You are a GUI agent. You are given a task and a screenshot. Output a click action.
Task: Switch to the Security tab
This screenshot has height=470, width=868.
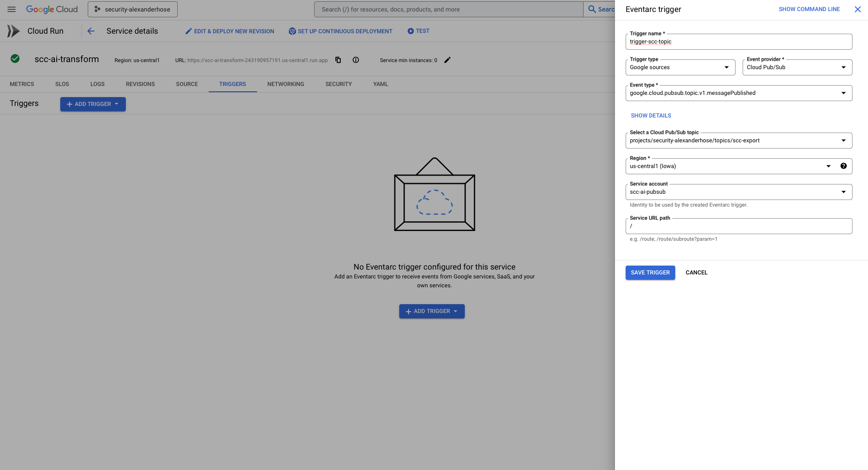tap(339, 84)
